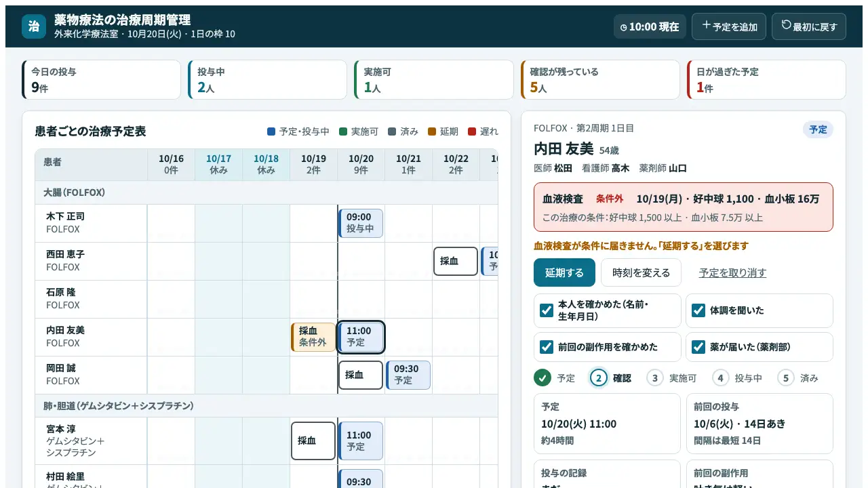Screen dimensions: 868x488
Task: Open 岡田 誠's 採血 entry
Action: (x=361, y=375)
